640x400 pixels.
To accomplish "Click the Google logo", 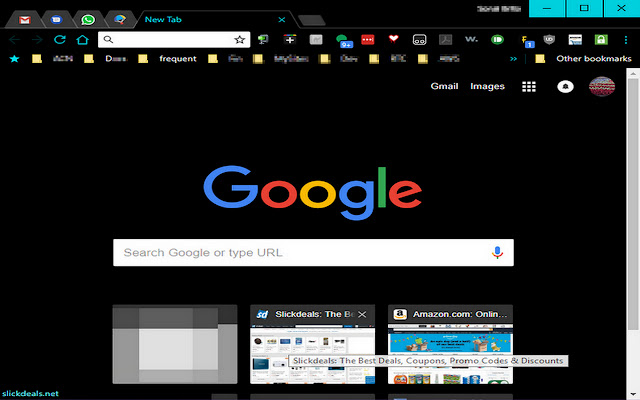I will pos(313,192).
